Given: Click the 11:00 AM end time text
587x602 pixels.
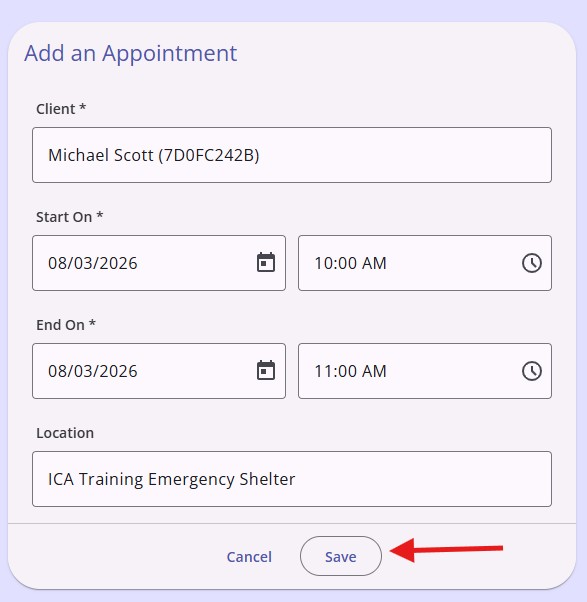Looking at the screenshot, I should (350, 371).
